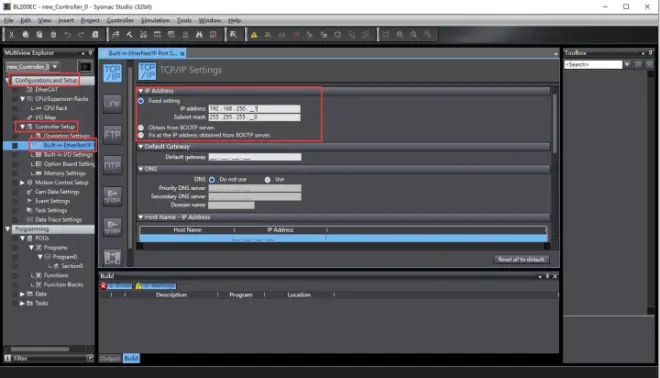Click the binoculars search icon in toolbar

click(199, 35)
